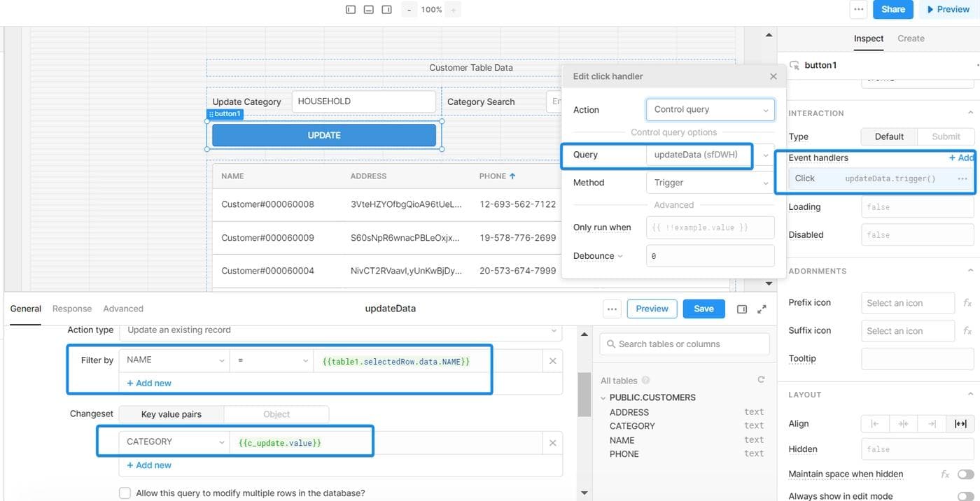Select the stretch align icon
Image resolution: width=980 pixels, height=501 pixels.
pos(960,424)
